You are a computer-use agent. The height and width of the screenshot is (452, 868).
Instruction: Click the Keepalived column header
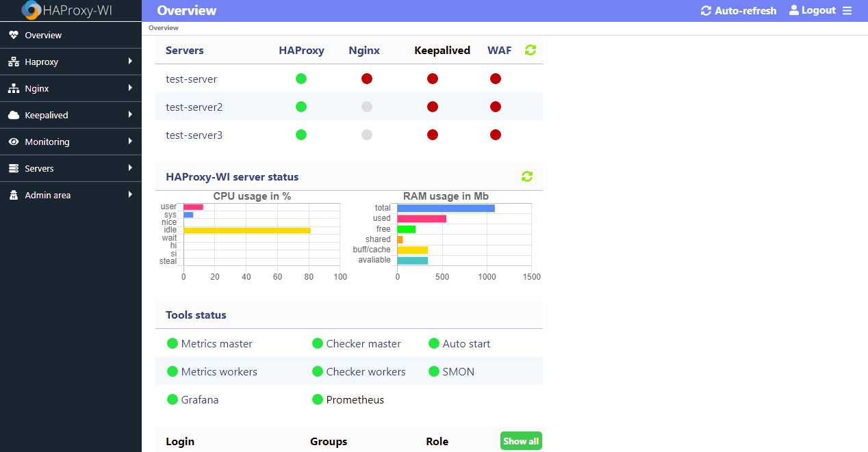click(x=442, y=50)
